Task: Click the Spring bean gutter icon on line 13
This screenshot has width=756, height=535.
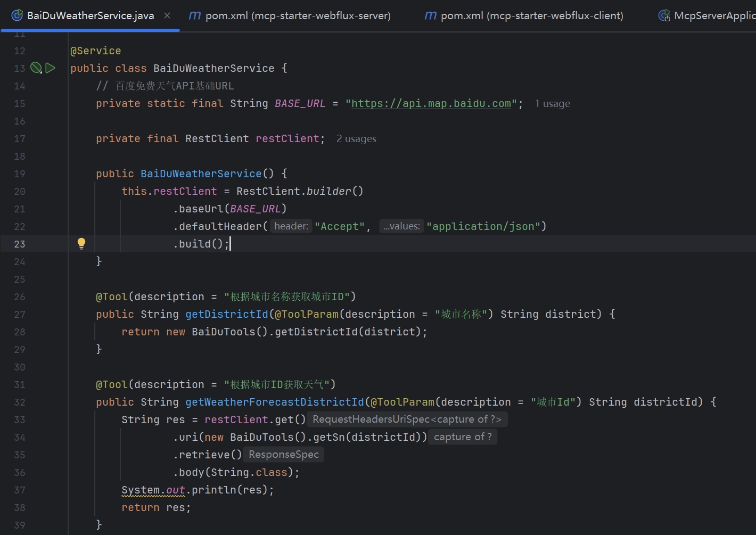Action: tap(36, 68)
